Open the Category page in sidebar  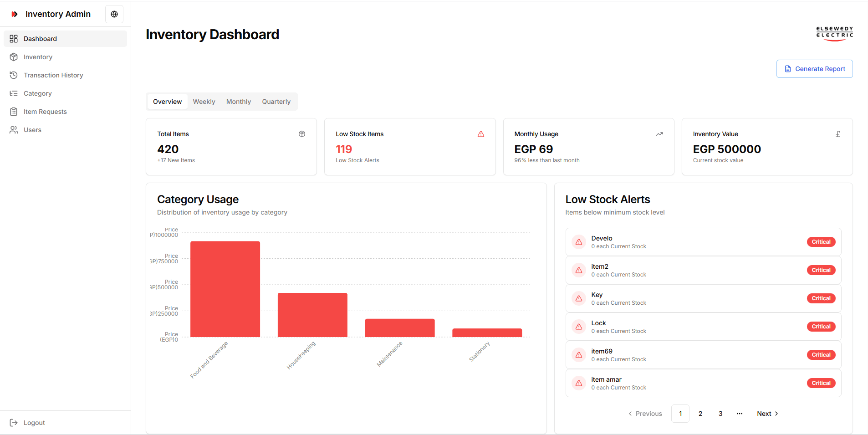pyautogui.click(x=37, y=93)
